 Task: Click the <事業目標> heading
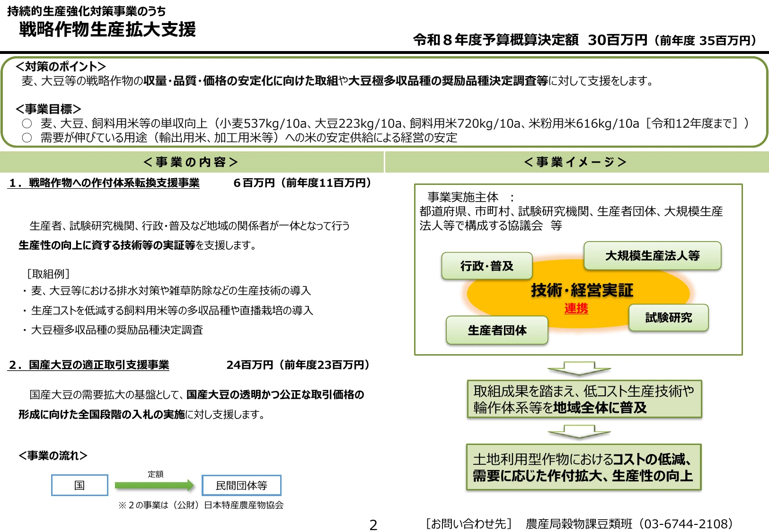click(x=48, y=109)
